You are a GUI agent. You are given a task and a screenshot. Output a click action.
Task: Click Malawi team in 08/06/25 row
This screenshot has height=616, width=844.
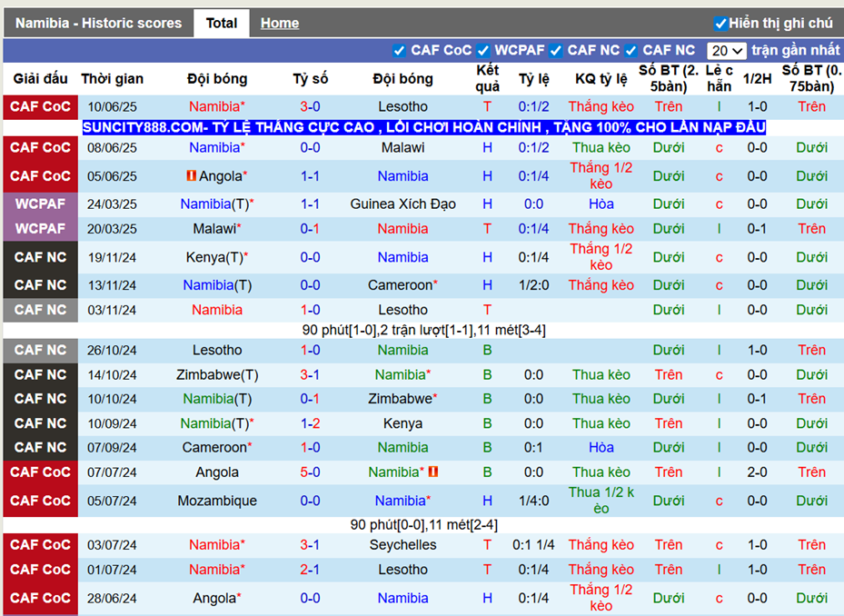tap(402, 147)
